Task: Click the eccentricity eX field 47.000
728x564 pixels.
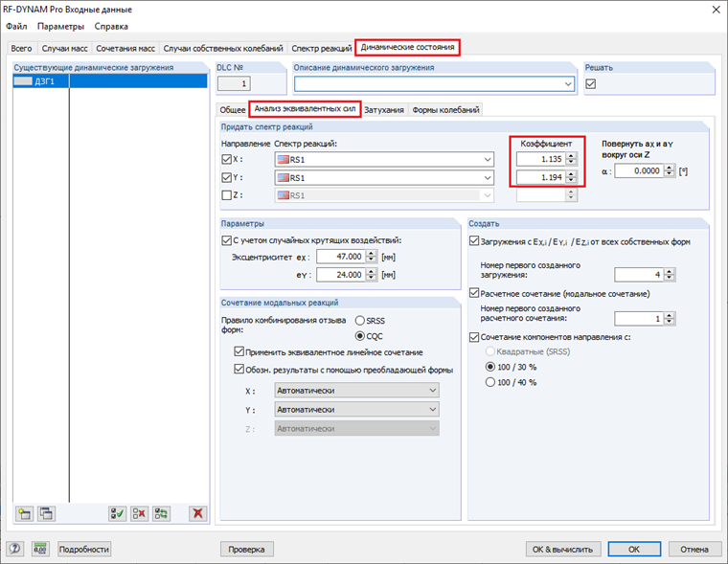Action: 341,257
